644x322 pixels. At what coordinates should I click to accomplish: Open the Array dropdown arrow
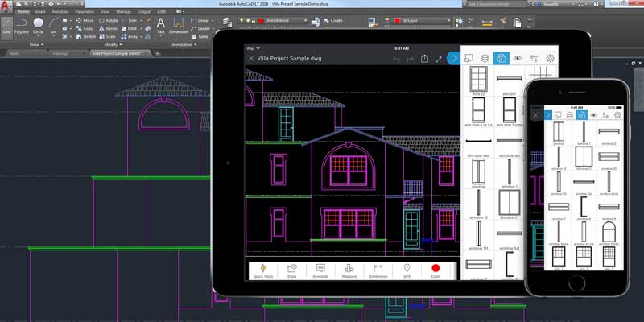pos(141,36)
